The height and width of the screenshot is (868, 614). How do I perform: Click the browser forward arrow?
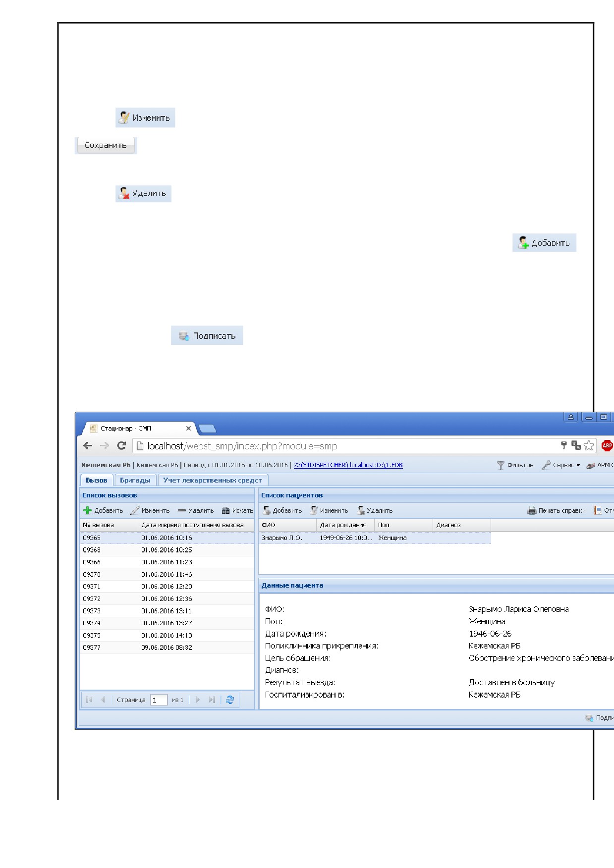pyautogui.click(x=105, y=446)
